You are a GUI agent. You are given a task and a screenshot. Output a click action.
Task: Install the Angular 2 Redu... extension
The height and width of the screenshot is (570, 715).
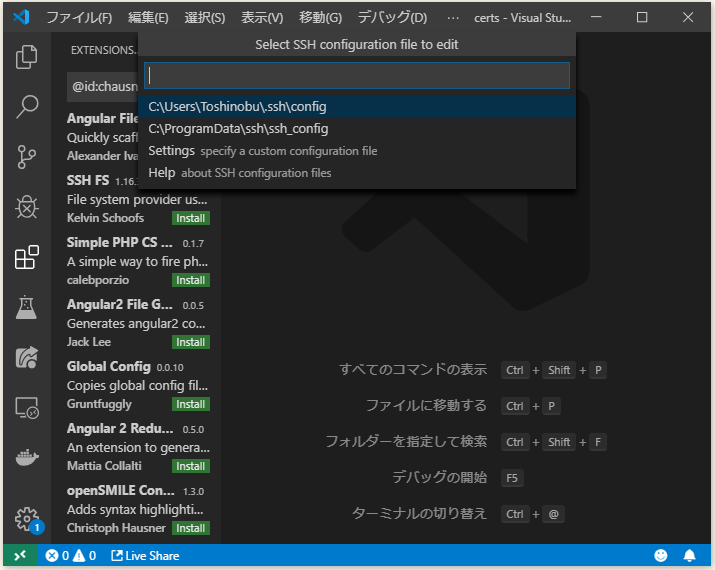[191, 466]
